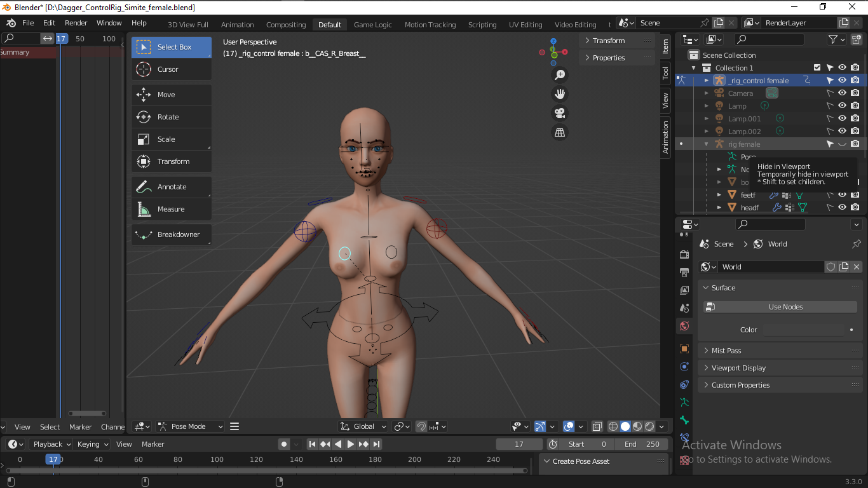Image resolution: width=868 pixels, height=488 pixels.
Task: Switch viewport to Rendered shading mode
Action: pyautogui.click(x=649, y=426)
